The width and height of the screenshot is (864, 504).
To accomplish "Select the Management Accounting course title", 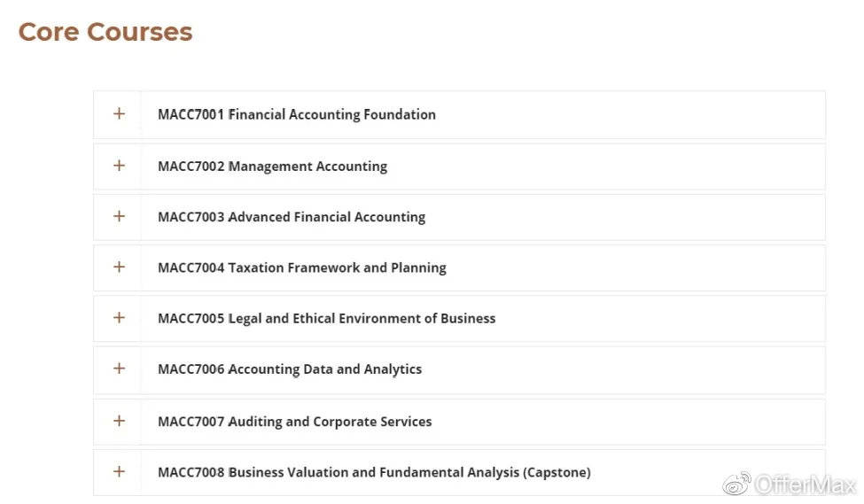I will pyautogui.click(x=308, y=166).
